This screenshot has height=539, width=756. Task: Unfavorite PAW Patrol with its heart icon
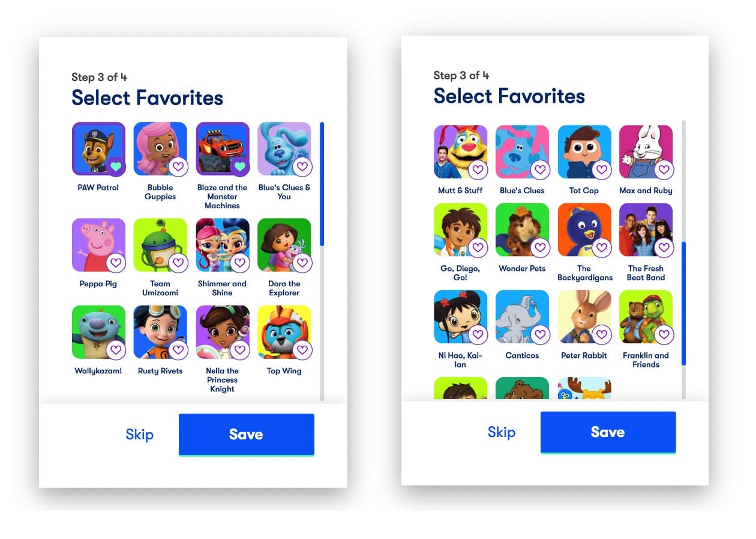coord(116,166)
